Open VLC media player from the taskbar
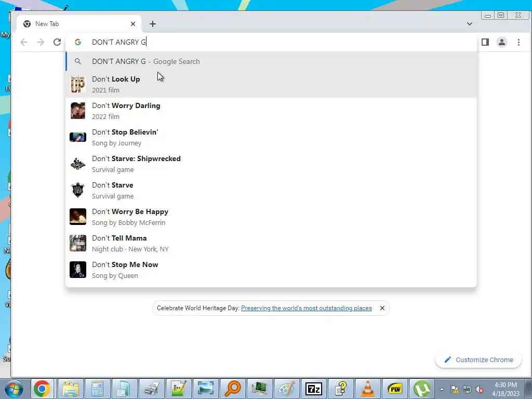The height and width of the screenshot is (399, 532). pos(368,389)
